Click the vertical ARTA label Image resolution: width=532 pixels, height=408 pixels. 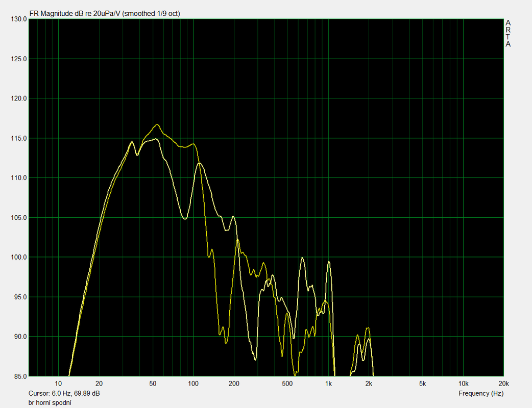pyautogui.click(x=508, y=34)
